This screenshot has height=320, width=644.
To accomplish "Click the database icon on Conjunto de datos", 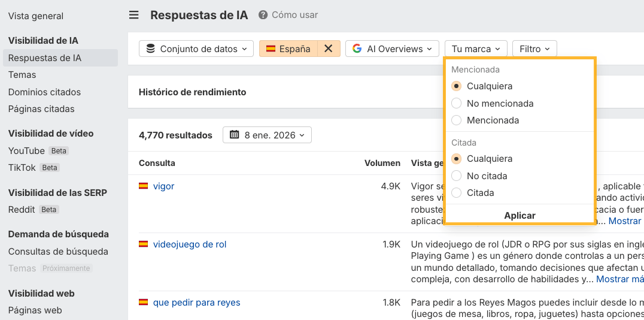I will (x=150, y=49).
